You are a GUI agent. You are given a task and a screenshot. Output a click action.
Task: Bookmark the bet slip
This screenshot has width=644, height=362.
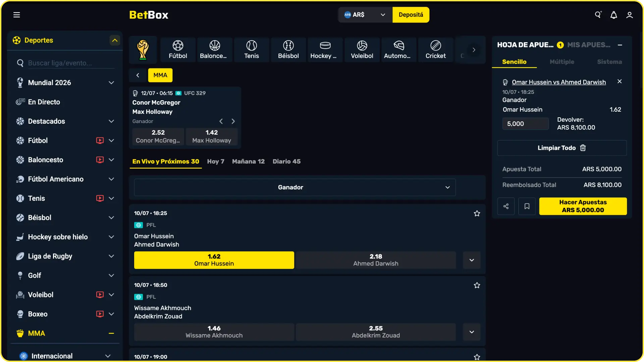tap(527, 206)
